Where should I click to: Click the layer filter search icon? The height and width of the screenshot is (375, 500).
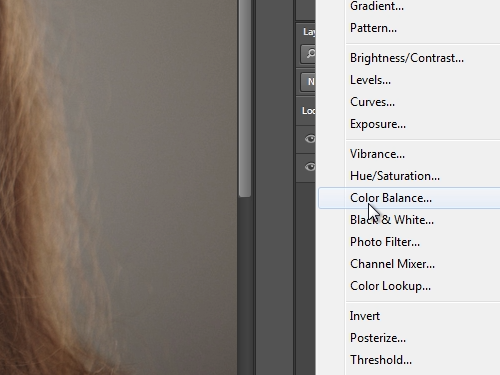(310, 53)
